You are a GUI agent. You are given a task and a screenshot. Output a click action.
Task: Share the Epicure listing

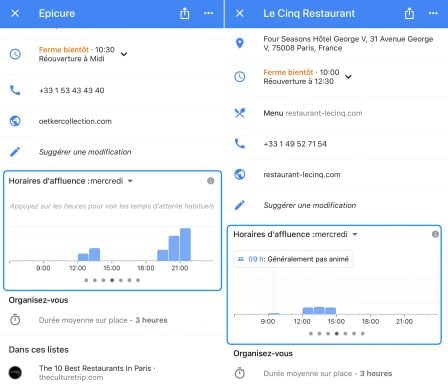185,13
